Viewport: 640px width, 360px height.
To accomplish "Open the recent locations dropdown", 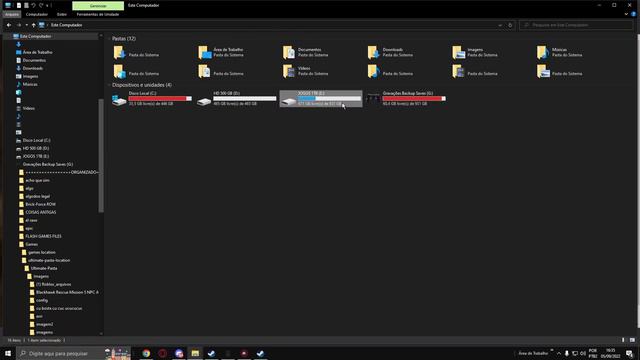I will [27, 25].
